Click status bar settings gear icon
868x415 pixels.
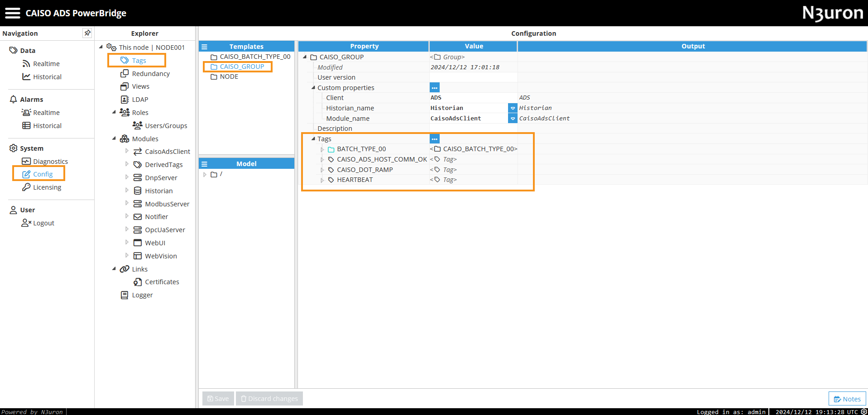pos(863,411)
